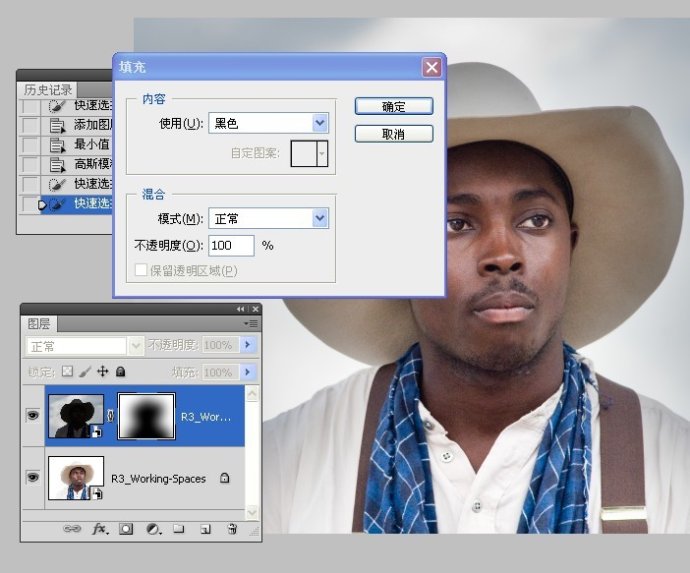Open the 自定图案 pattern picker dropdown
This screenshot has height=573, width=690.
322,154
